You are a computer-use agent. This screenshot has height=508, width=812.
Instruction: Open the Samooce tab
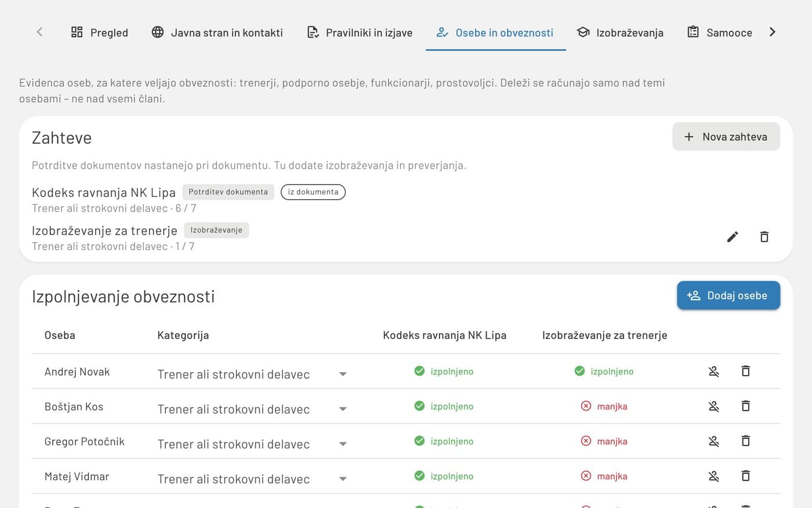click(719, 33)
